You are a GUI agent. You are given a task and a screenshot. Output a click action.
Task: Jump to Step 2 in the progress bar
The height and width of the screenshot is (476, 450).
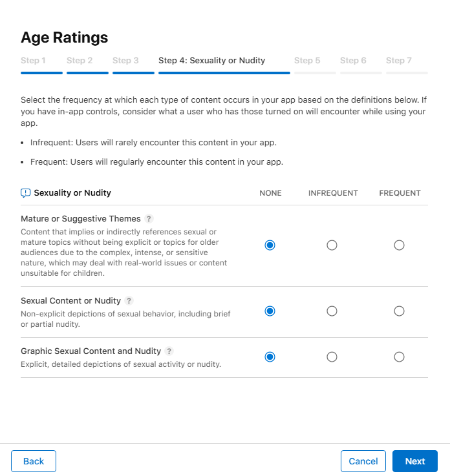80,61
